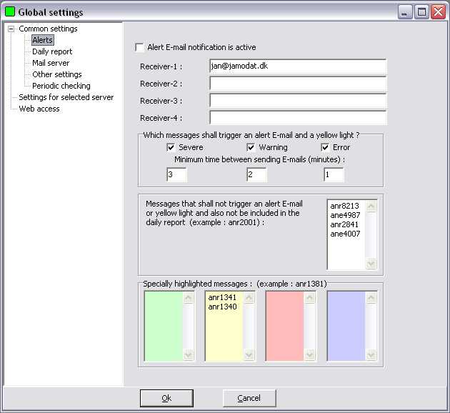
Task: Uncheck the Warning message checkbox
Action: click(251, 147)
